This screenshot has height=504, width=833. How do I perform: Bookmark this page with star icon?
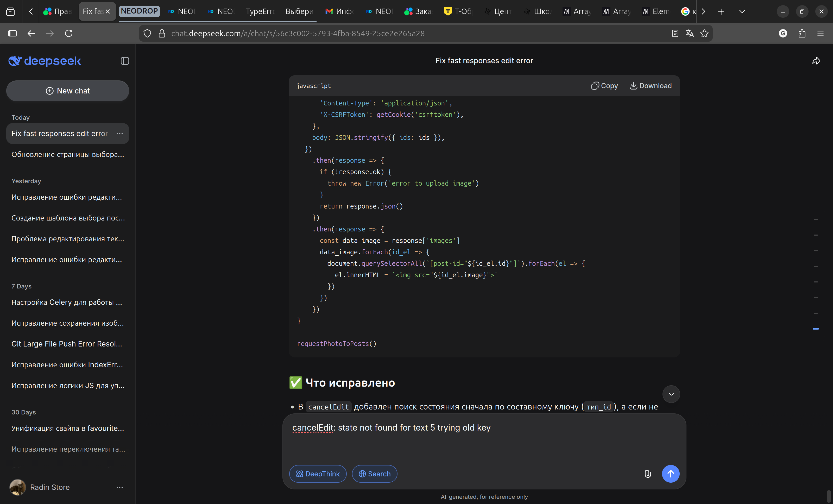click(704, 34)
